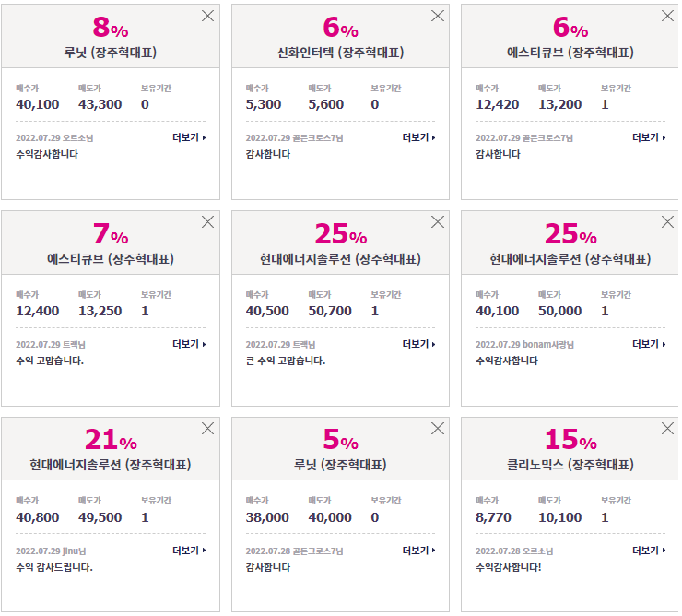Open 더보기 on the 7% 에스티큐브 card
682x616 pixels.
coord(189,344)
